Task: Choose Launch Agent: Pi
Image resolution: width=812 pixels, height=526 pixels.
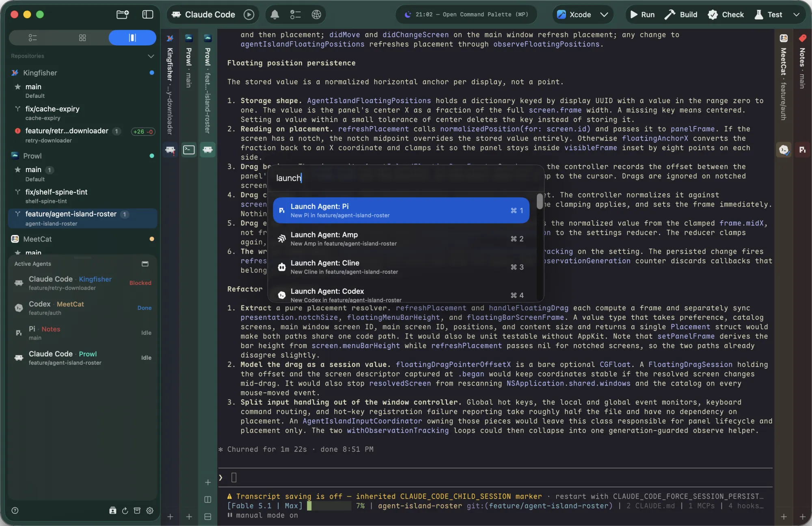Action: tap(401, 210)
